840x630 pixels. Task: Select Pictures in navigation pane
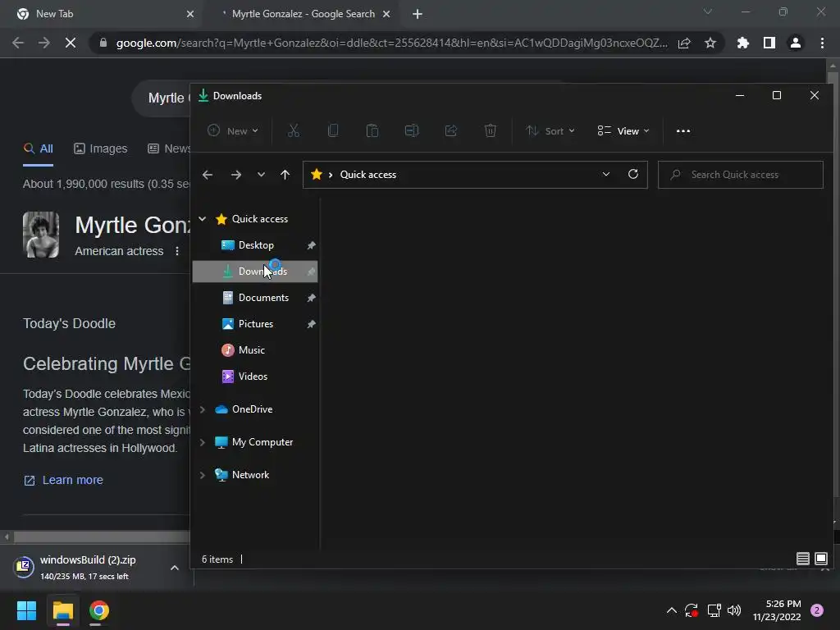click(x=255, y=323)
